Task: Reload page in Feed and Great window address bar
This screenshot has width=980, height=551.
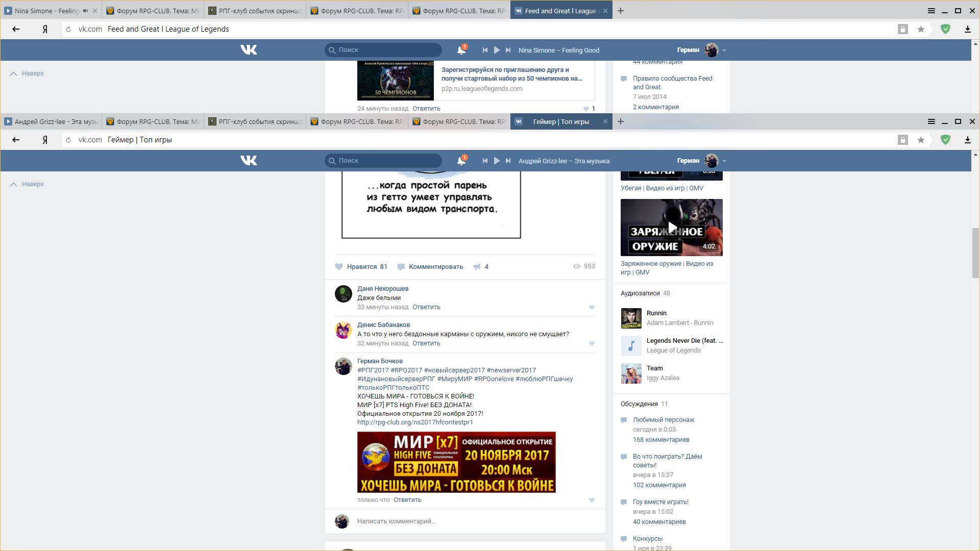Action: [68, 29]
